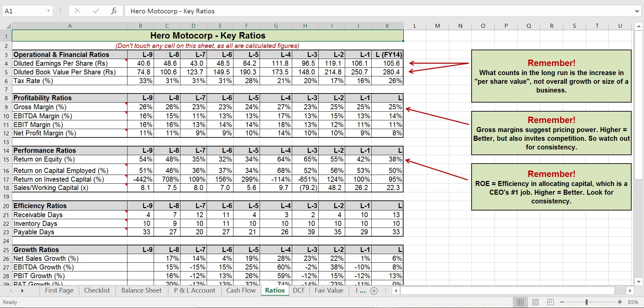The height and width of the screenshot is (308, 644).
Task: Click the Return on Invested Capital label
Action: tap(59, 179)
